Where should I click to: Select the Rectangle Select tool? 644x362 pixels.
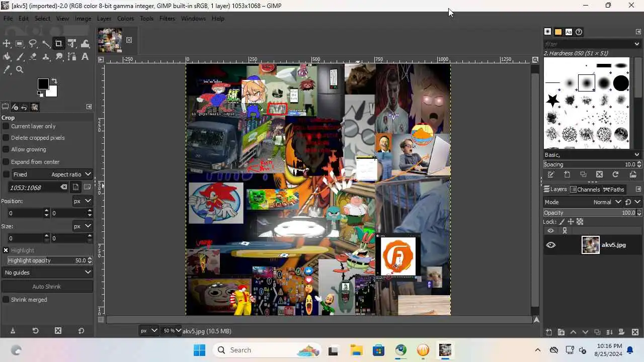coord(20,44)
